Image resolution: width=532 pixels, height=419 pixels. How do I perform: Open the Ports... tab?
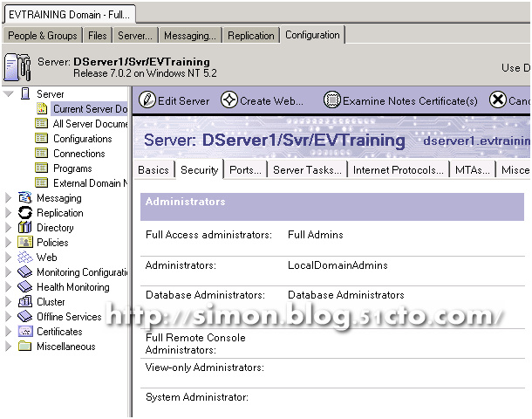click(245, 169)
